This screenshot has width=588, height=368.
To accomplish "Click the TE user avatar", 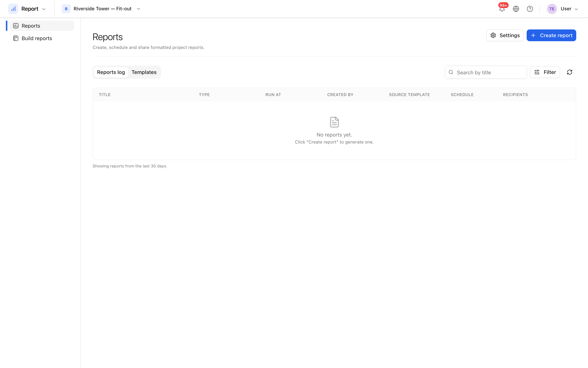I will pos(552,9).
